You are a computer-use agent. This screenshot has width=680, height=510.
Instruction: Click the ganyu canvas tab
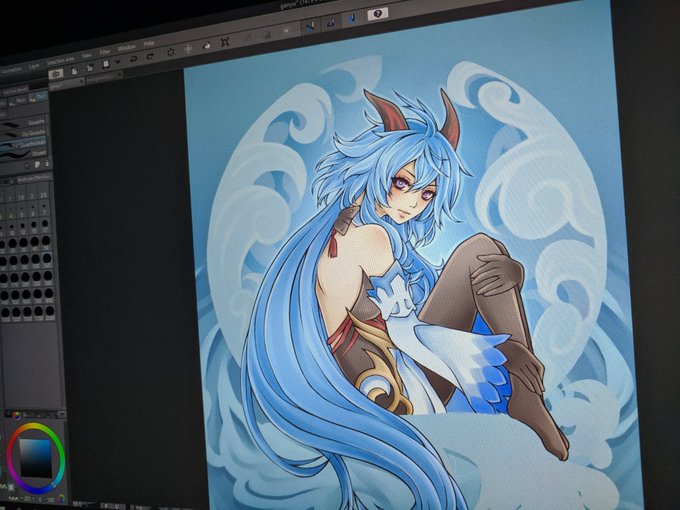coord(66,84)
